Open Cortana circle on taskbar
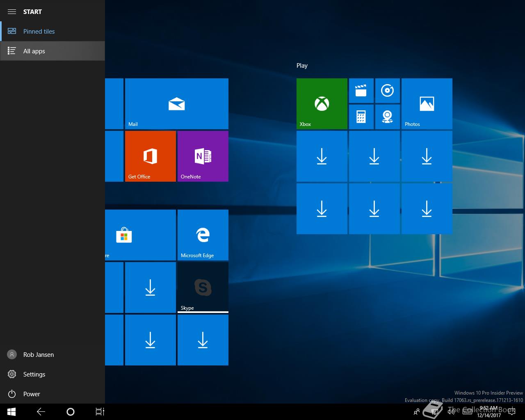The image size is (525, 420). tap(71, 412)
